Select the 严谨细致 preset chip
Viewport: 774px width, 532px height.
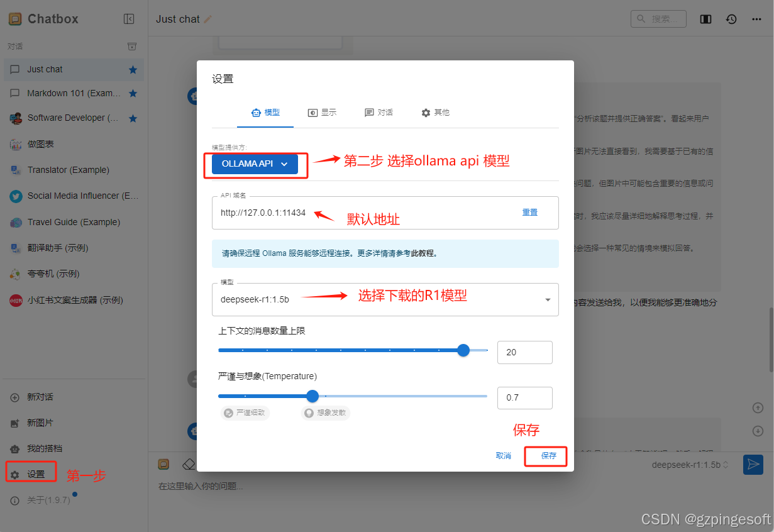click(x=246, y=413)
